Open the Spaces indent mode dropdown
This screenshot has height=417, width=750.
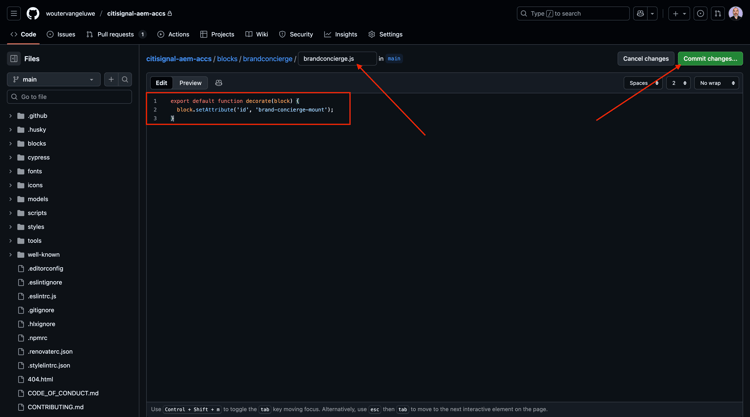(x=643, y=83)
